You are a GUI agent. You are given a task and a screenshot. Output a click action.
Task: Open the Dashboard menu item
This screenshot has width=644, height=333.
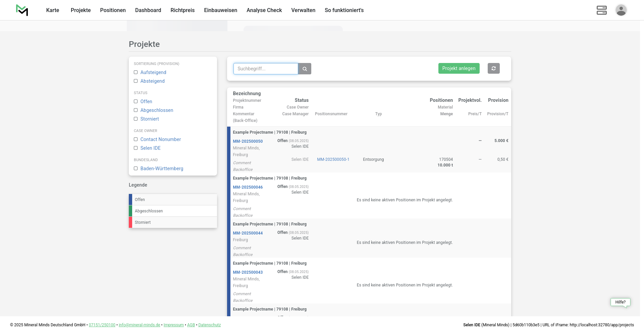point(148,10)
